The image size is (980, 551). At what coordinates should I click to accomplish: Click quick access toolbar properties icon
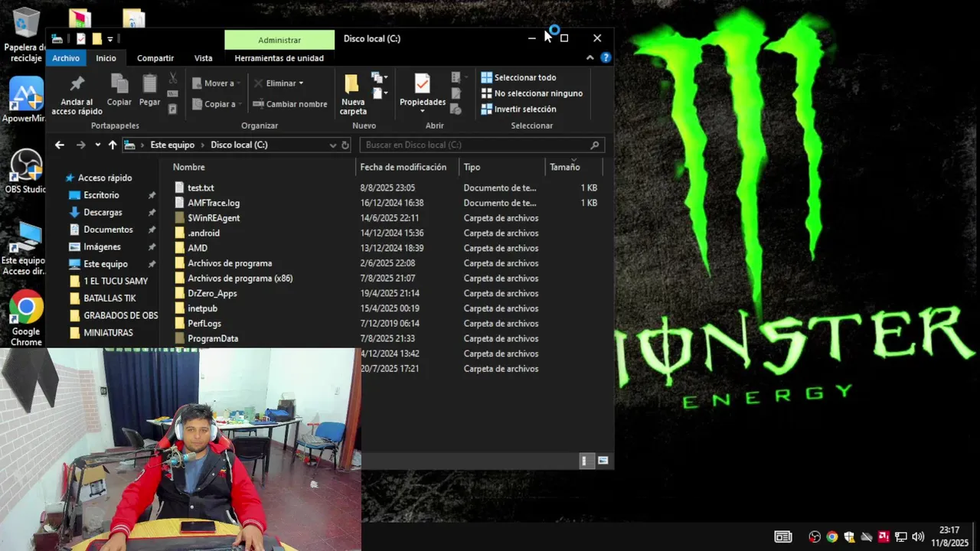tap(81, 38)
